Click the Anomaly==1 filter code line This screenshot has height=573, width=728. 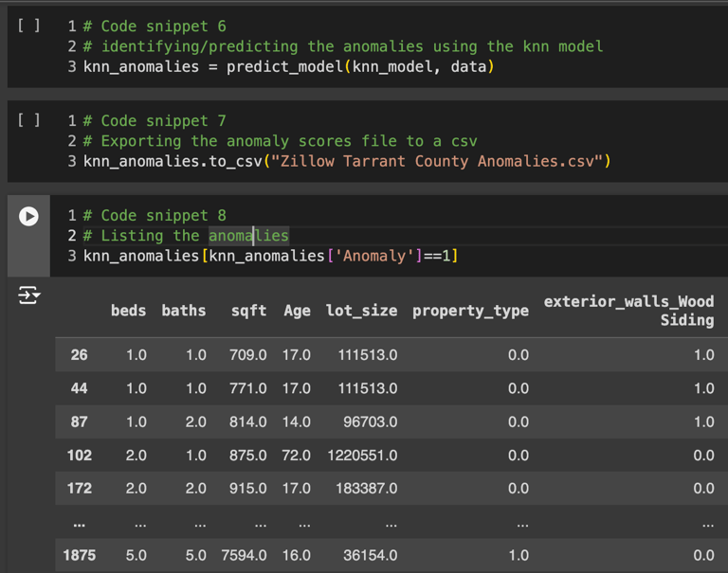point(270,257)
